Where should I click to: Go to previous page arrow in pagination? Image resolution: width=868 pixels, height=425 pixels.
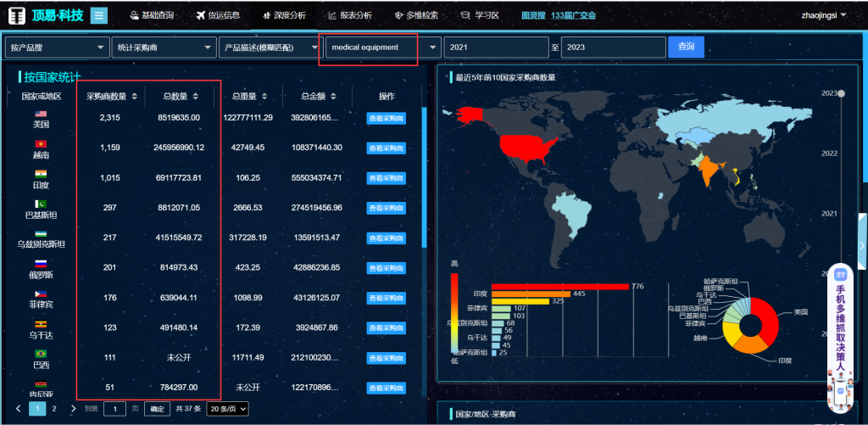click(x=19, y=409)
